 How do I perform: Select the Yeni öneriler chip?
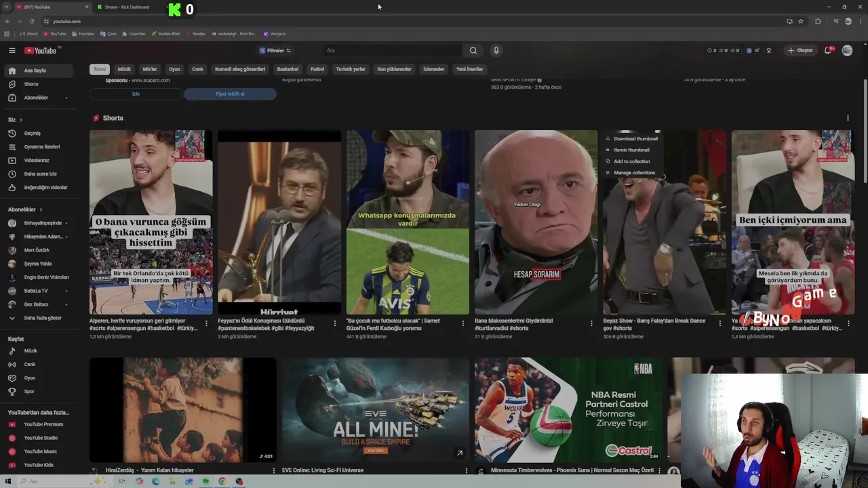click(x=469, y=69)
